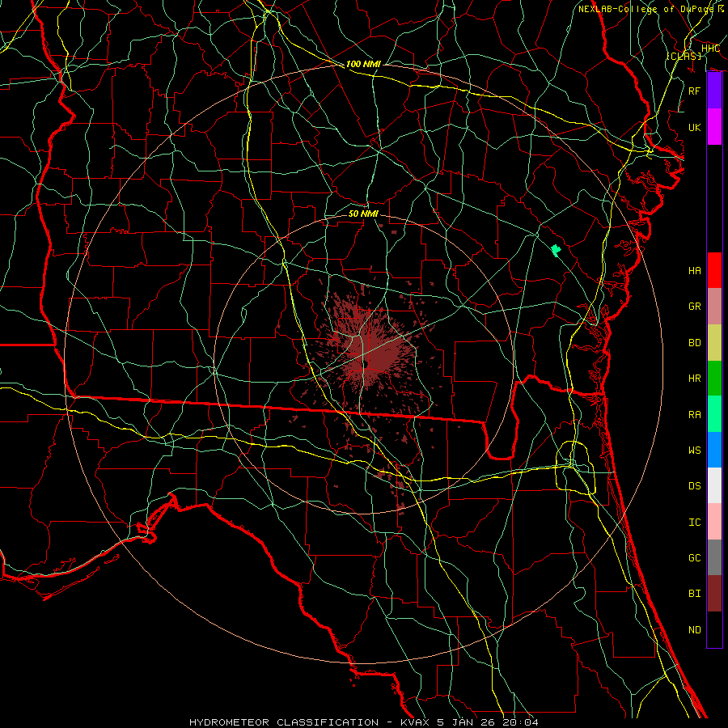This screenshot has width=728, height=728.
Task: Click the ND legend label
Action: [695, 630]
